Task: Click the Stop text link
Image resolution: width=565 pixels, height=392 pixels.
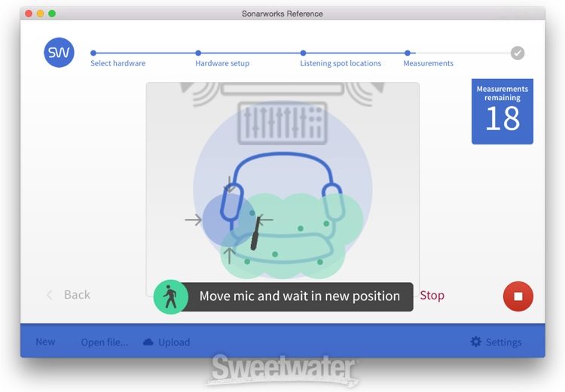Action: pos(432,295)
